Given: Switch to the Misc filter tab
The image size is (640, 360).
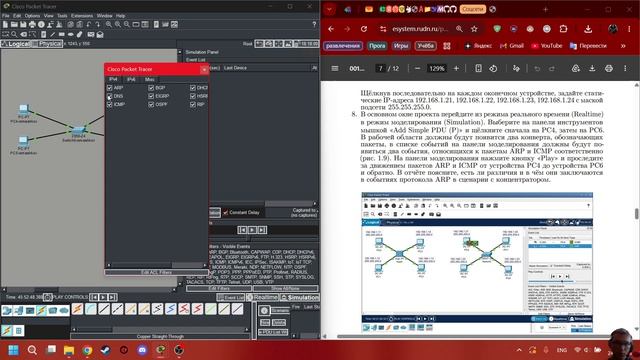Looking at the screenshot, I should tap(149, 79).
